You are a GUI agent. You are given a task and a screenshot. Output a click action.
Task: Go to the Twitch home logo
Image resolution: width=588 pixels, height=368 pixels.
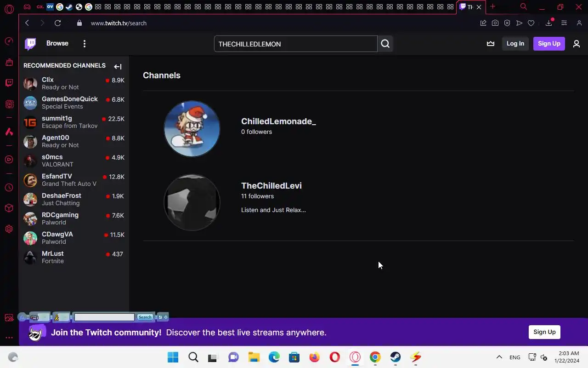pos(30,44)
